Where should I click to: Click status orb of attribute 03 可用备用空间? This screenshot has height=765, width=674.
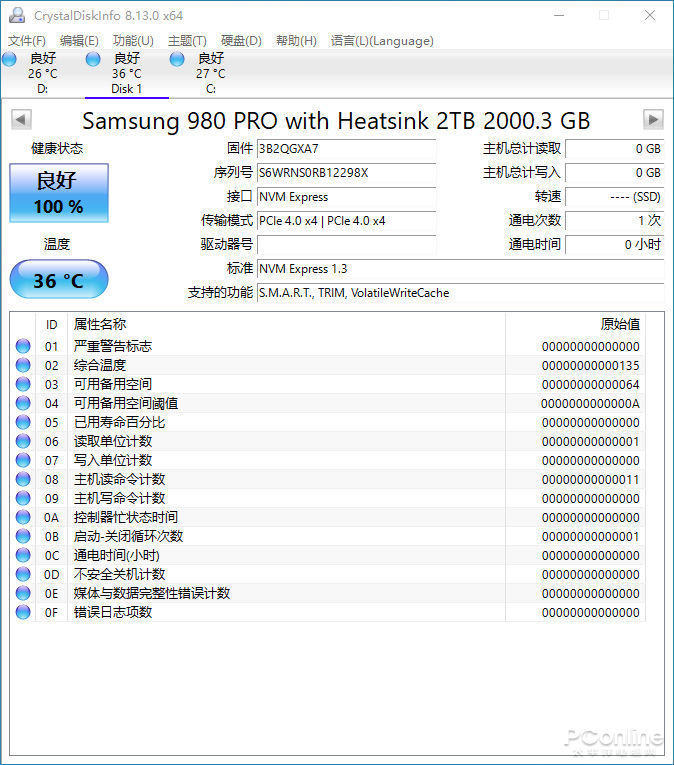23,384
